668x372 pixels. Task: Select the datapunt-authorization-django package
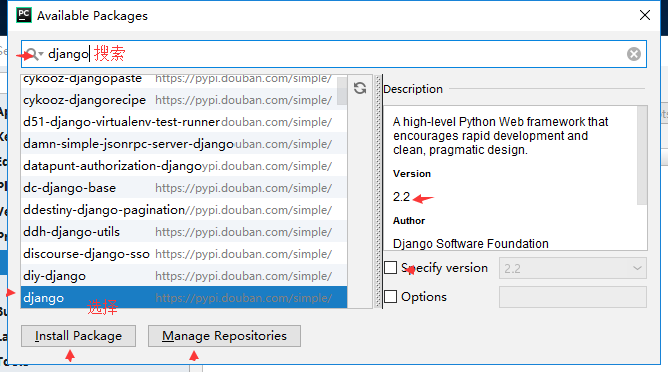point(184,166)
